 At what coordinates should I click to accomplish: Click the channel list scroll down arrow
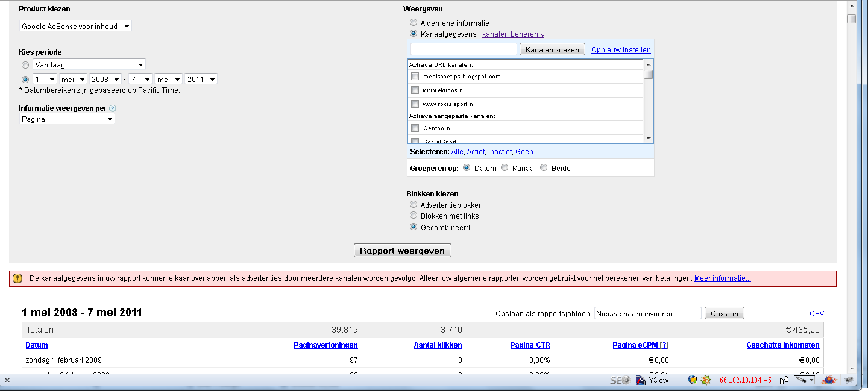649,139
